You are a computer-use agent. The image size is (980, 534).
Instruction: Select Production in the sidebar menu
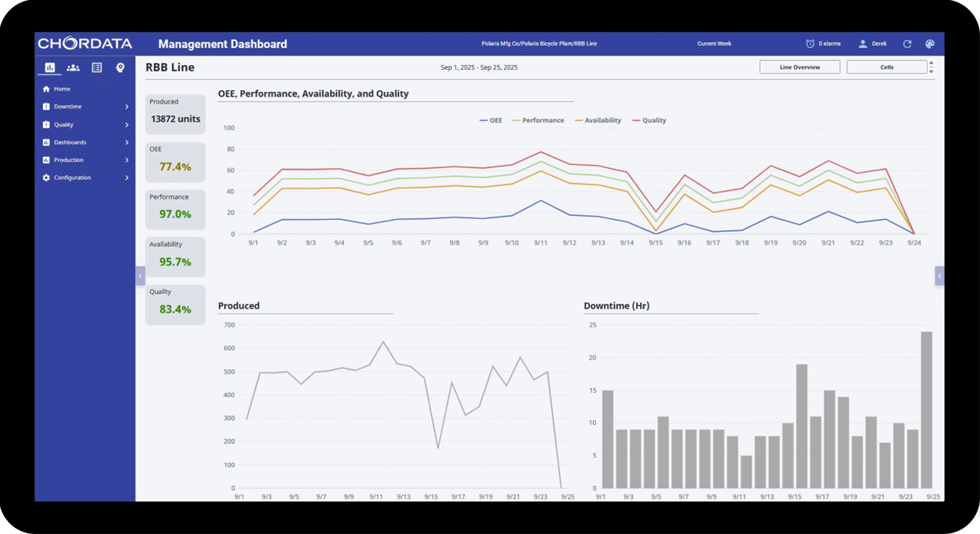68,160
